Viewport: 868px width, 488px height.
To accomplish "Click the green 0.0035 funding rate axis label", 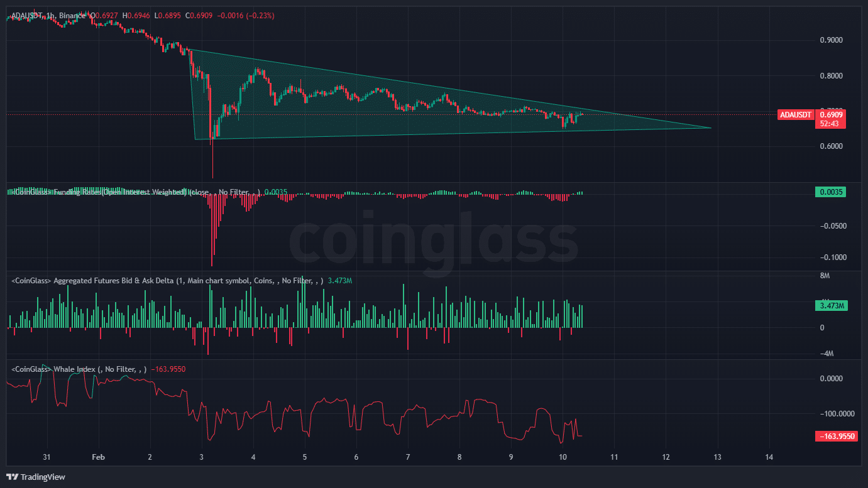I will pyautogui.click(x=830, y=192).
